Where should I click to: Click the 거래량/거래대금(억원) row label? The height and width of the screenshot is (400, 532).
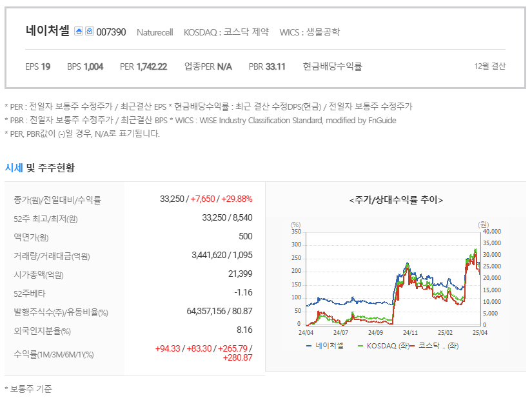52,255
